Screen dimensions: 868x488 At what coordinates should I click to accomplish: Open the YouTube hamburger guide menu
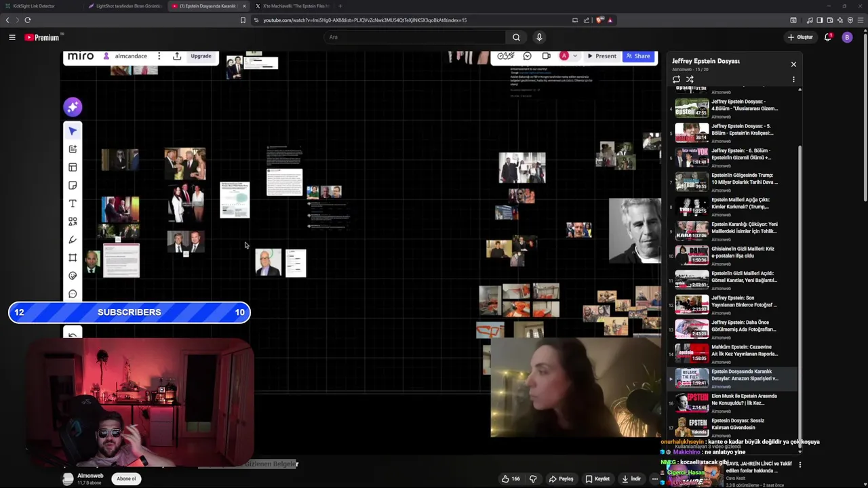(x=12, y=37)
